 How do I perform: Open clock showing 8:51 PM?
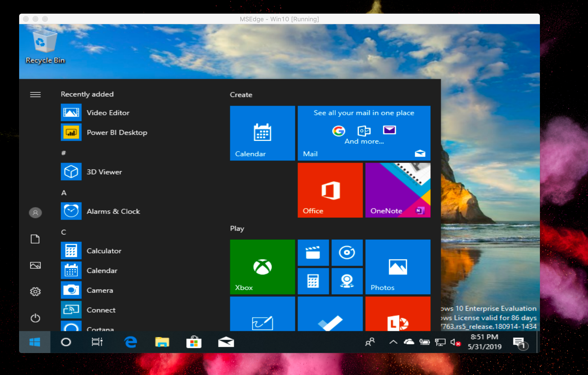(484, 342)
